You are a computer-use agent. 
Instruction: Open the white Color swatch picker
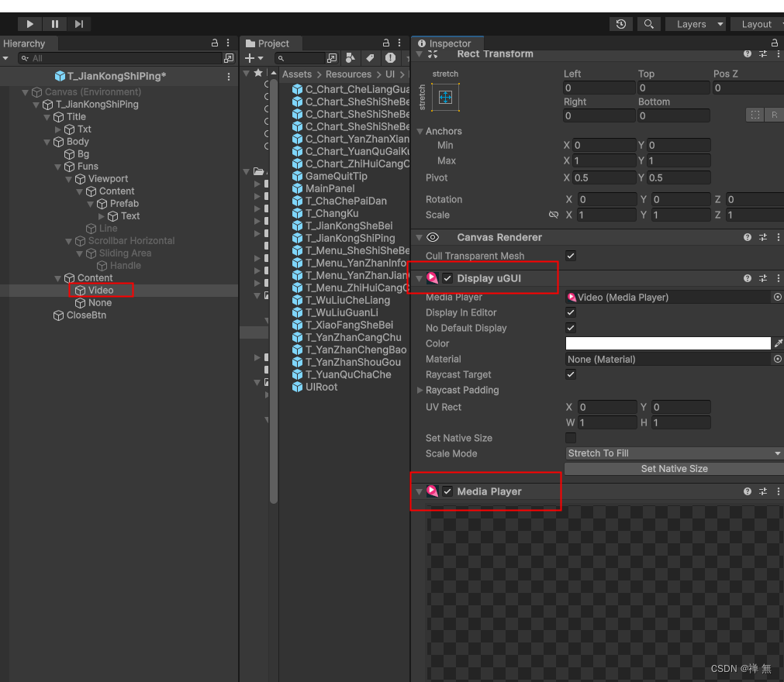pyautogui.click(x=668, y=343)
